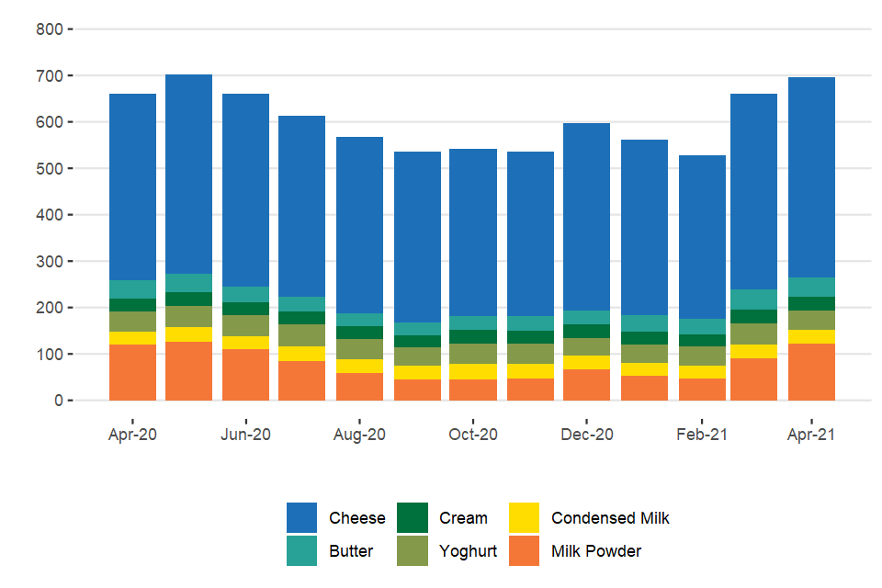Select the dark green Cream legend swatch
Viewport: 882px width, 588px height.
413,518
